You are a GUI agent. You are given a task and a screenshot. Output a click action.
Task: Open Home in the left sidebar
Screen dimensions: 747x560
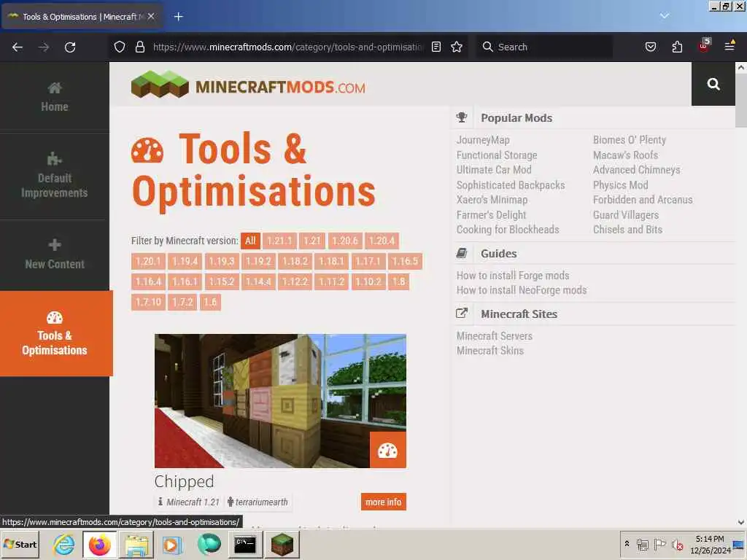point(54,97)
